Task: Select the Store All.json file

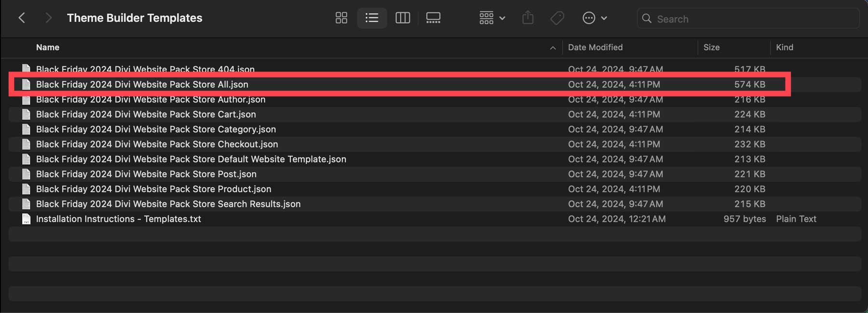Action: click(142, 84)
